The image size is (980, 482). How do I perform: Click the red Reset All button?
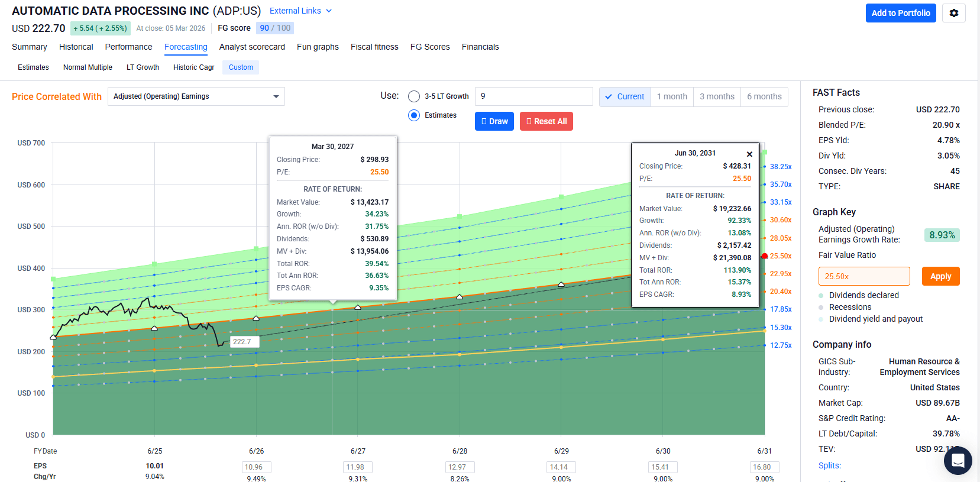546,121
